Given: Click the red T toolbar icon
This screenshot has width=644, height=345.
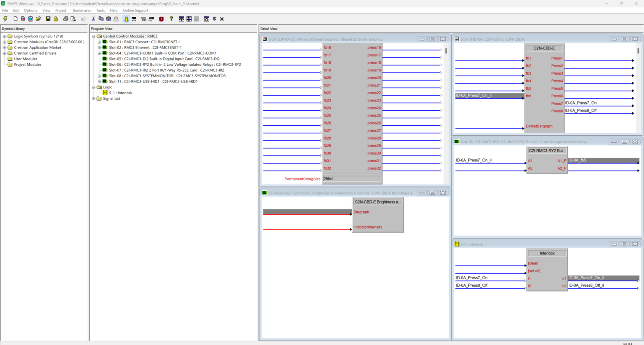Looking at the screenshot, I should pyautogui.click(x=161, y=19).
